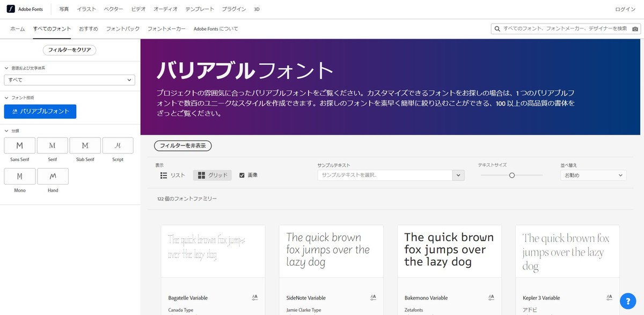This screenshot has height=315, width=644.
Task: Click the variable font icon on Bagatelle Variable
Action: point(254,297)
